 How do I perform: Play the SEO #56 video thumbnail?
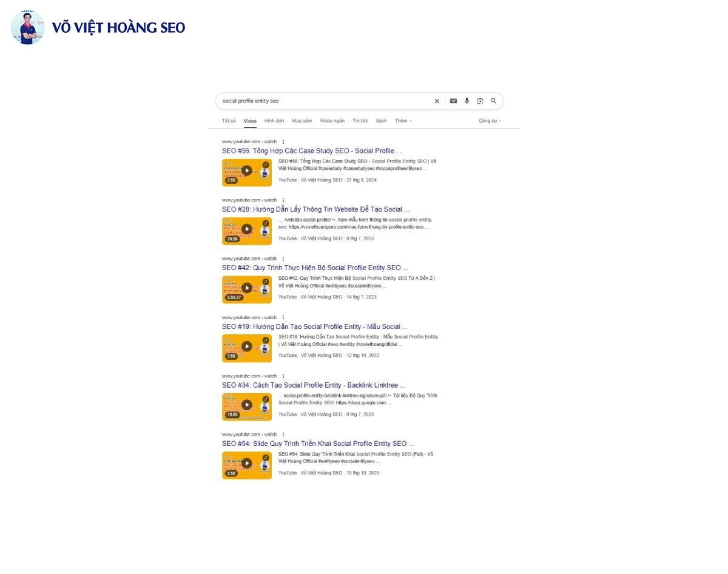point(247,172)
